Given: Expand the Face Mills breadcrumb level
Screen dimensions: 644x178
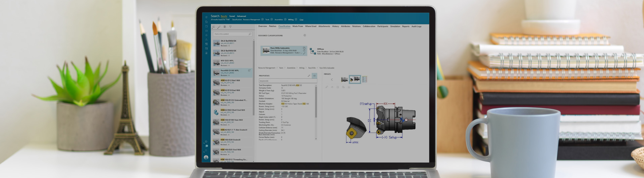Looking at the screenshot, I should 312,68.
